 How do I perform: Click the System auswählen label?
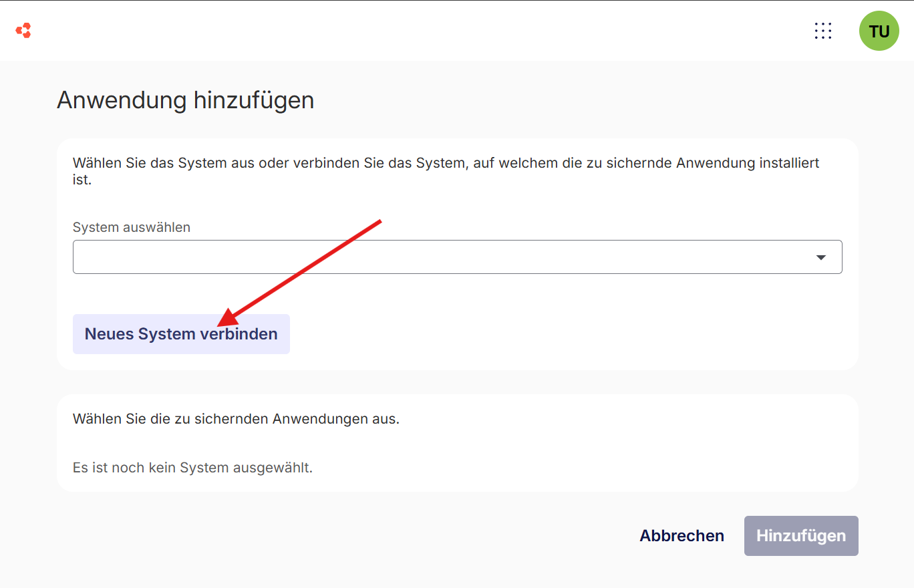132,227
